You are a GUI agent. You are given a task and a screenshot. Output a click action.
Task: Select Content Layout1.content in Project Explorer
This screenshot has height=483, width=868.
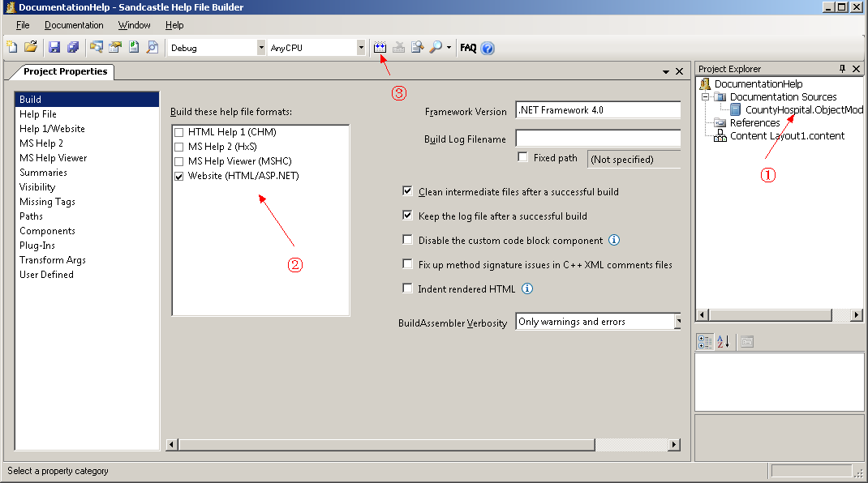tap(787, 136)
